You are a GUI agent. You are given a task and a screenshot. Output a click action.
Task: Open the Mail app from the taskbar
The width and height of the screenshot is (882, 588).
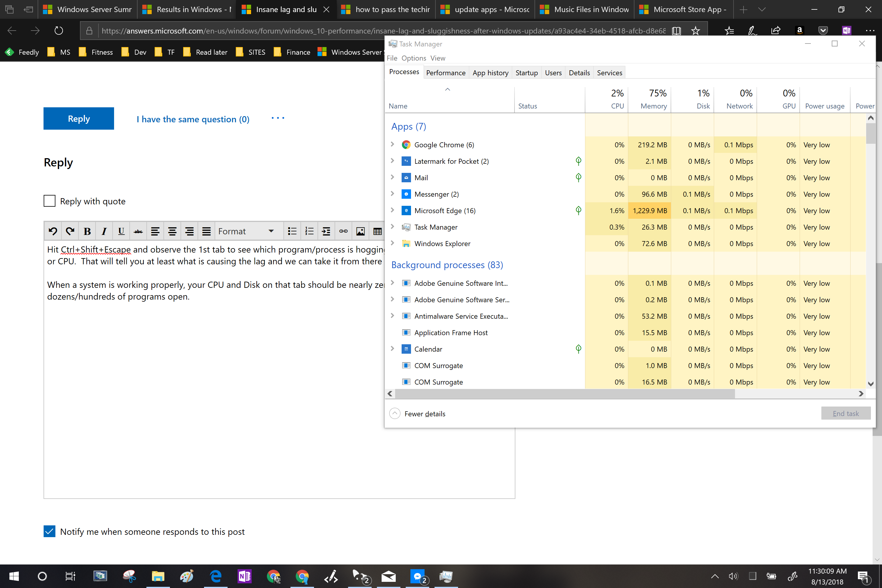pyautogui.click(x=388, y=576)
